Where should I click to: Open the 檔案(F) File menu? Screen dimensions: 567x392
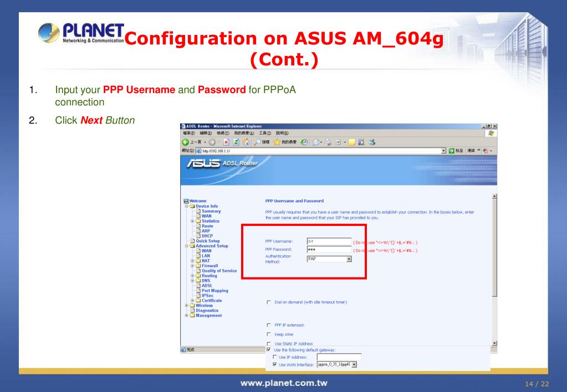coord(188,133)
